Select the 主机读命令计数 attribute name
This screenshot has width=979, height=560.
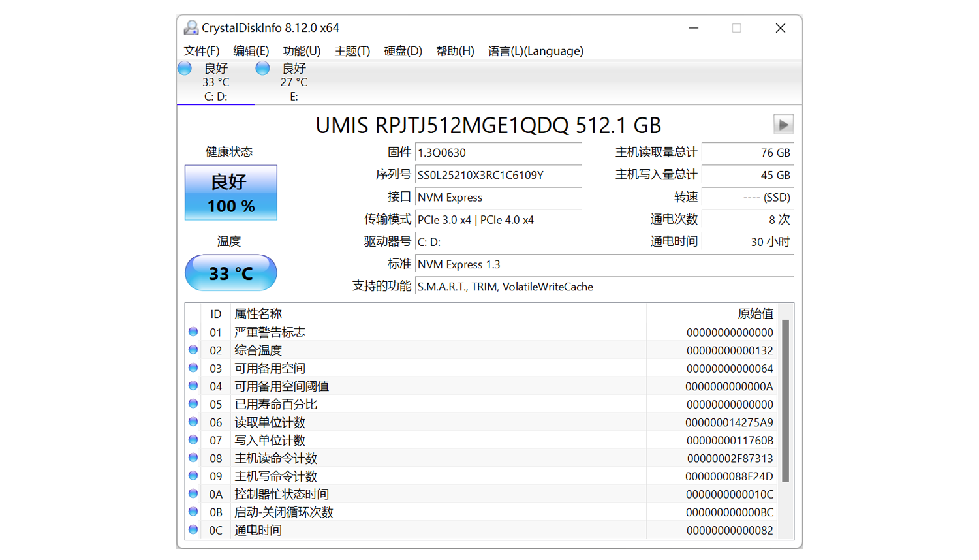point(275,458)
